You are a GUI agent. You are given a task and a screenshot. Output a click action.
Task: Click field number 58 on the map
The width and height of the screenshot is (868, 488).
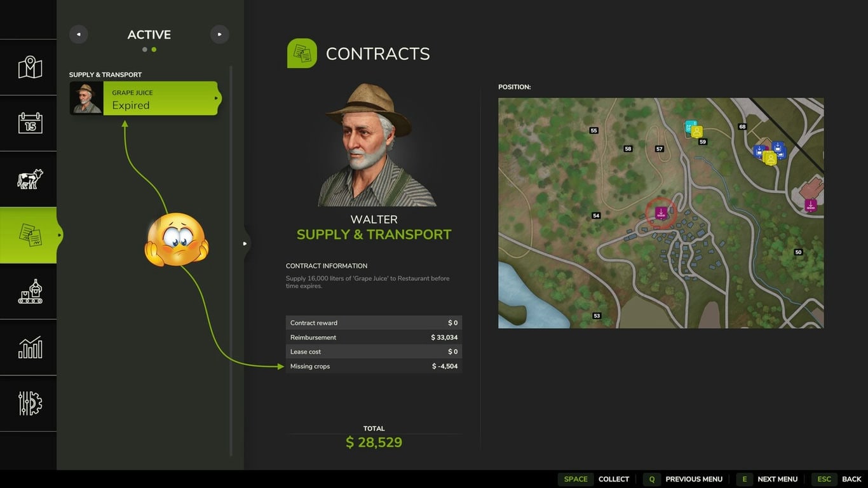click(628, 149)
